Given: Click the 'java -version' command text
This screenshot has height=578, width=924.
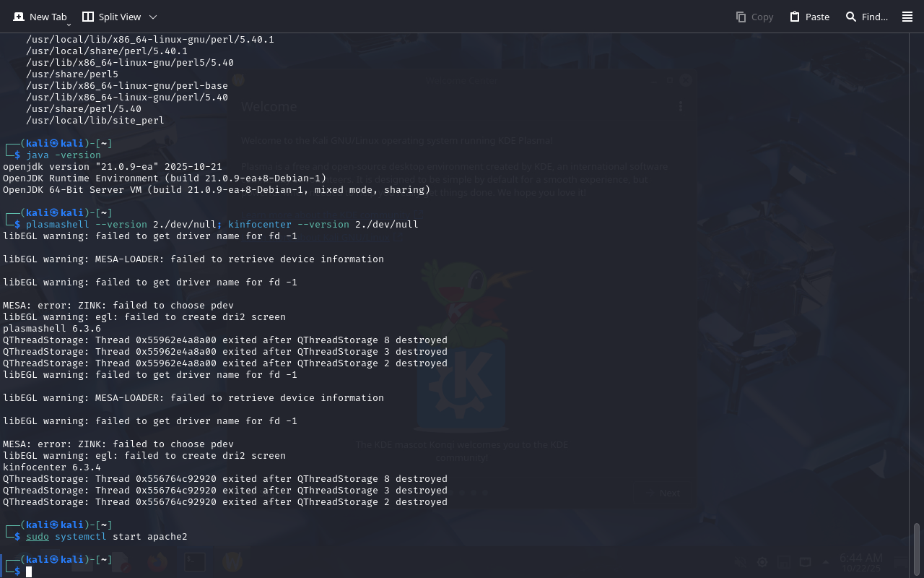Looking at the screenshot, I should click(x=64, y=155).
